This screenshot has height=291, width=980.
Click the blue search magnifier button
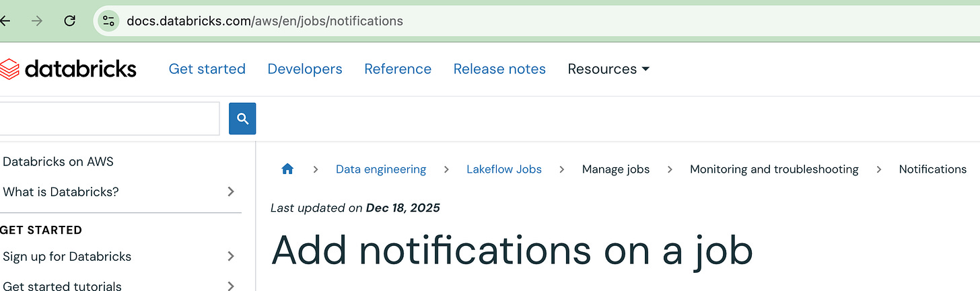pos(242,119)
